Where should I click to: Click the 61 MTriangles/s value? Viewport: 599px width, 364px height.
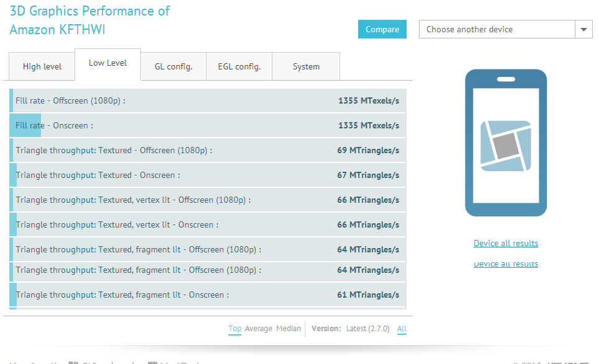[368, 295]
